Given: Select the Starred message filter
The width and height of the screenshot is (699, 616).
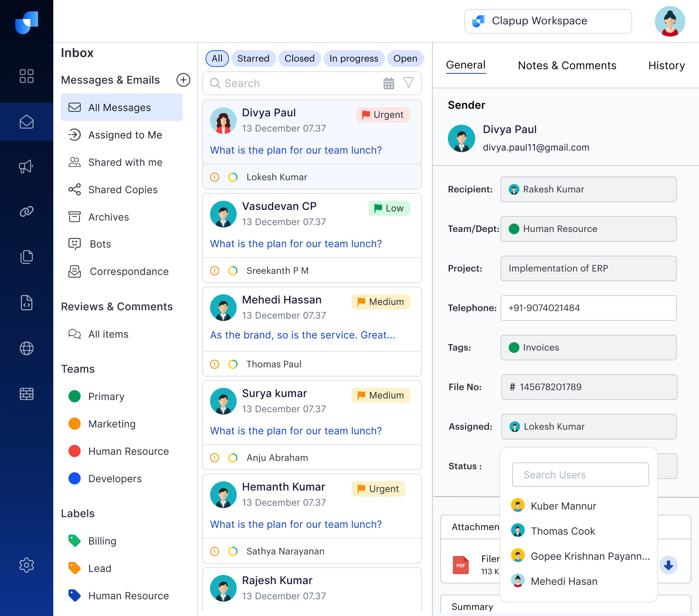Looking at the screenshot, I should tap(253, 58).
